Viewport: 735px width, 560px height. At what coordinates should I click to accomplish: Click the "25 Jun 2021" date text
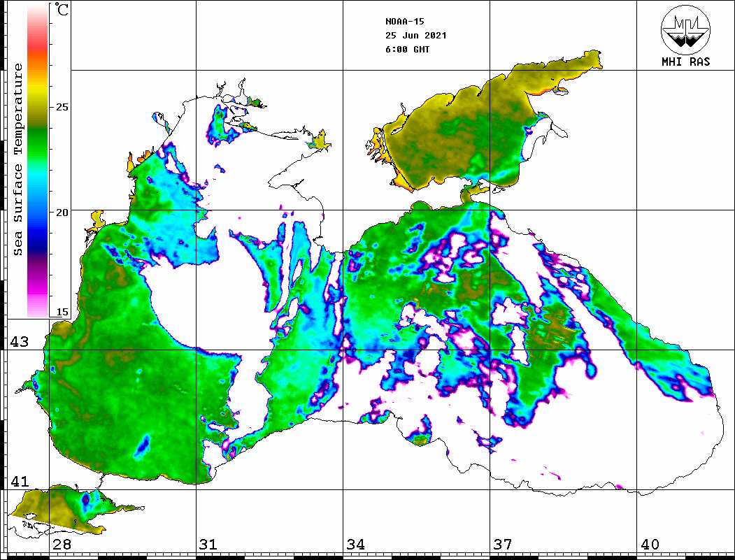click(416, 36)
